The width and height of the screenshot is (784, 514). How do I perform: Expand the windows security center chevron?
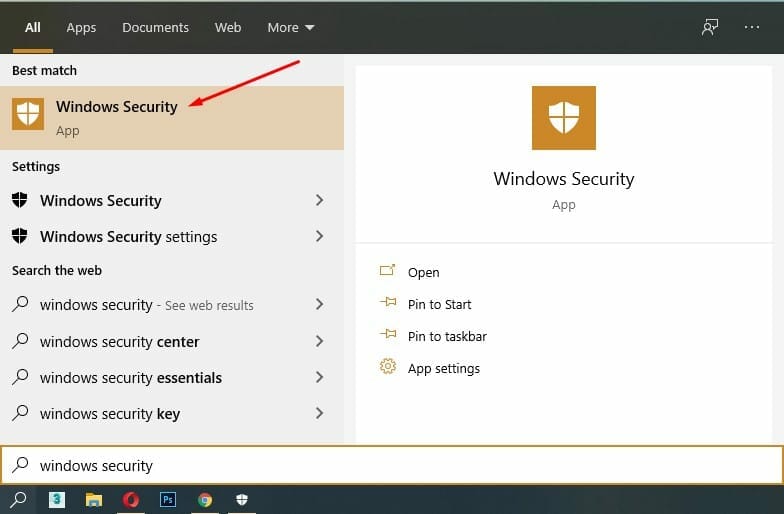[320, 341]
